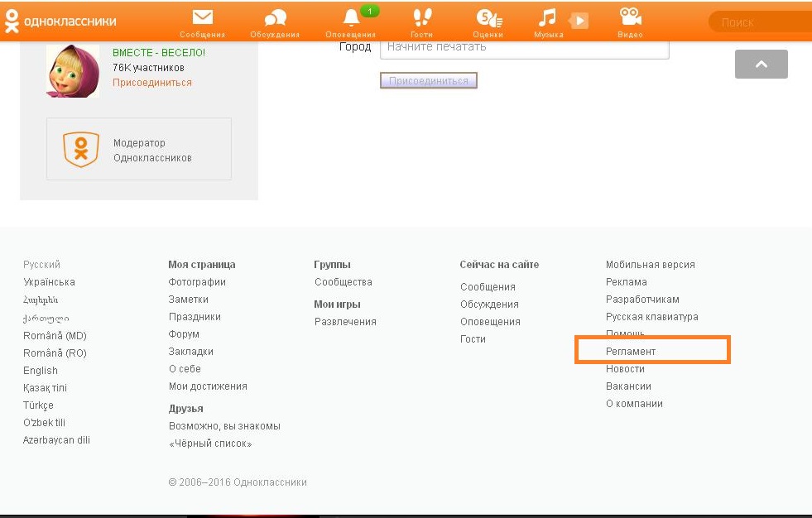This screenshot has width=812, height=518.
Task: Open Оповещения bell icon
Action: [352, 18]
